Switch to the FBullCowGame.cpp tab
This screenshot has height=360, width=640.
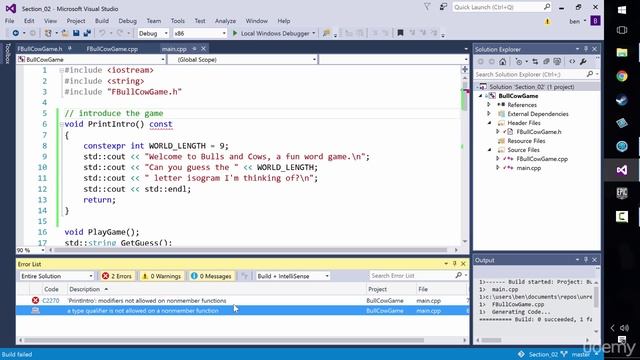[112, 49]
